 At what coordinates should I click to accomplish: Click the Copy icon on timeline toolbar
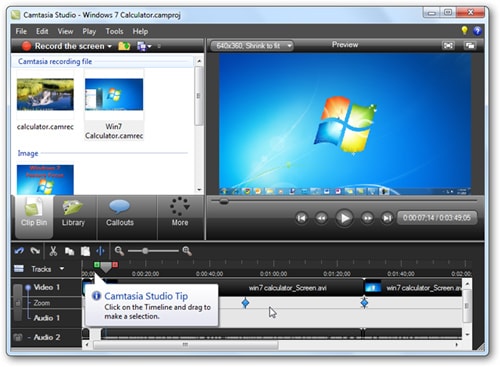click(69, 251)
